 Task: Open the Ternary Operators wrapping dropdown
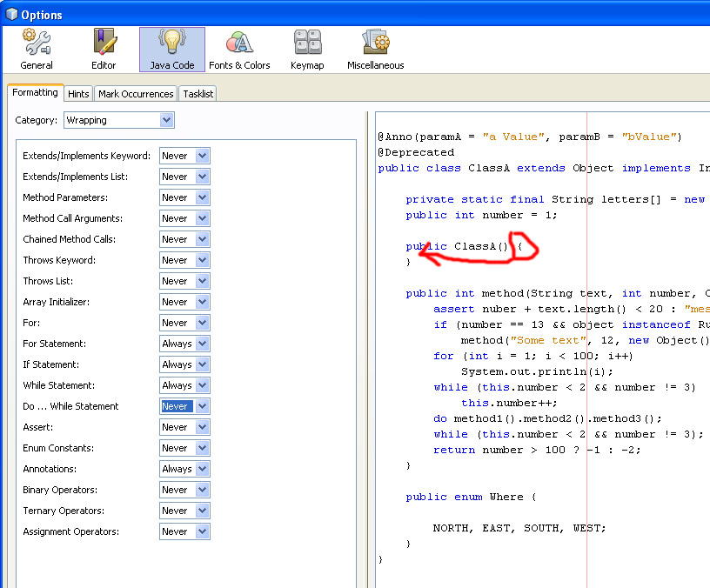(x=184, y=511)
